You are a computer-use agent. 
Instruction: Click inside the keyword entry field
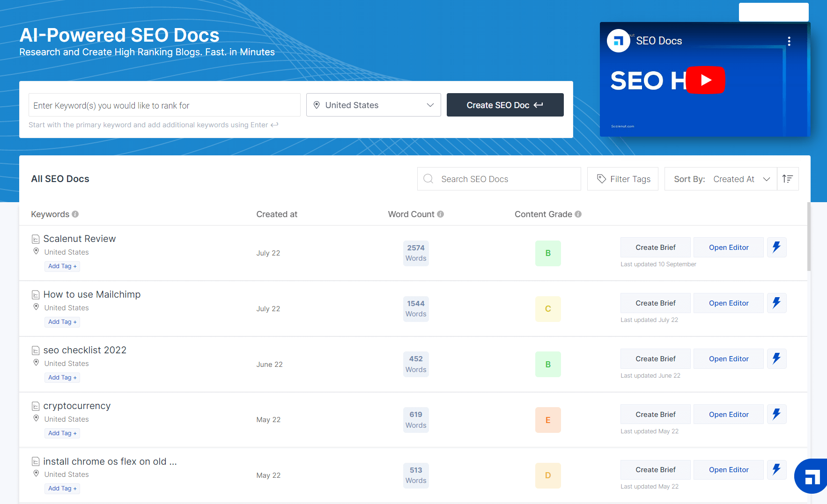[164, 105]
